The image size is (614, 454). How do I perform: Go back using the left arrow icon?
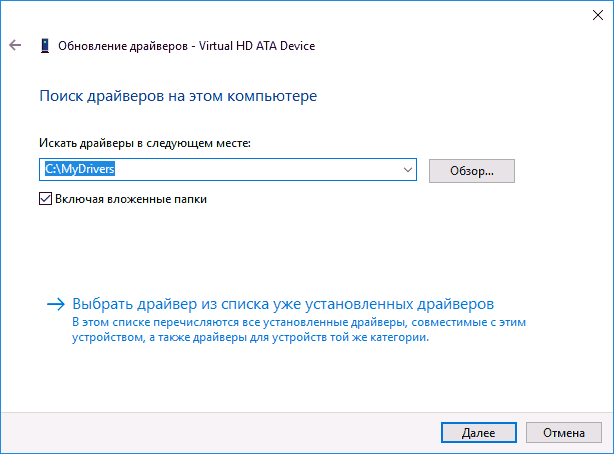pyautogui.click(x=15, y=45)
